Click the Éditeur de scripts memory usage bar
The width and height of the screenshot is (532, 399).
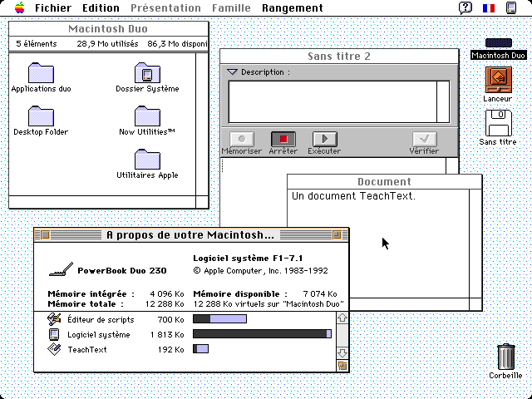pos(219,319)
